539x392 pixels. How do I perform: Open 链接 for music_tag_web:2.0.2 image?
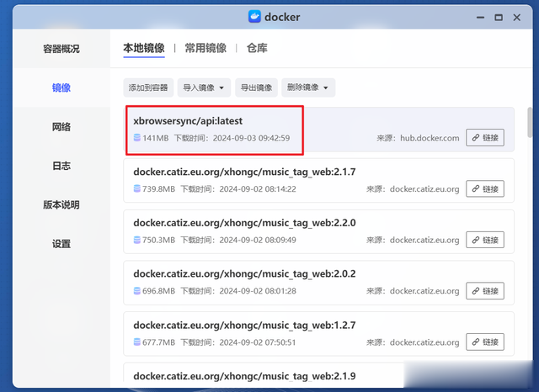pos(485,291)
